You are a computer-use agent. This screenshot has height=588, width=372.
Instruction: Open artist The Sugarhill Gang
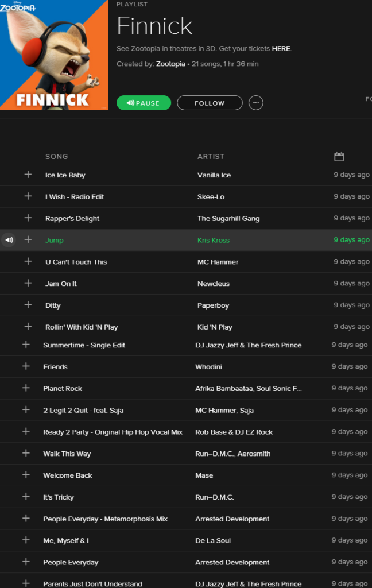pyautogui.click(x=228, y=219)
